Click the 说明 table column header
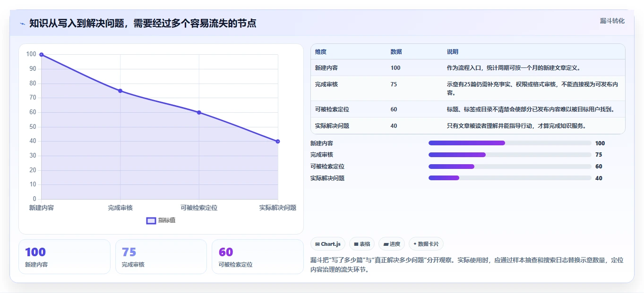The image size is (644, 293). click(453, 52)
